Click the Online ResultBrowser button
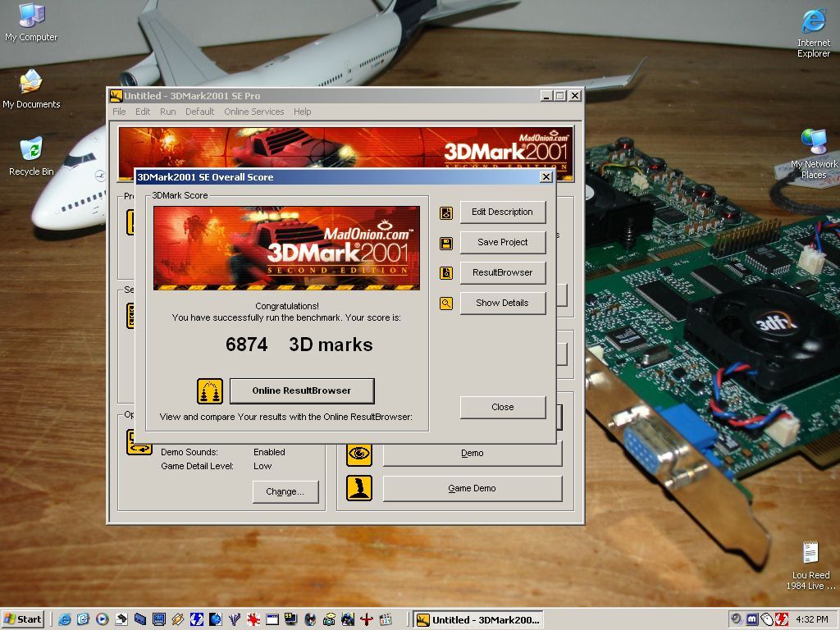The height and width of the screenshot is (630, 840). point(302,391)
